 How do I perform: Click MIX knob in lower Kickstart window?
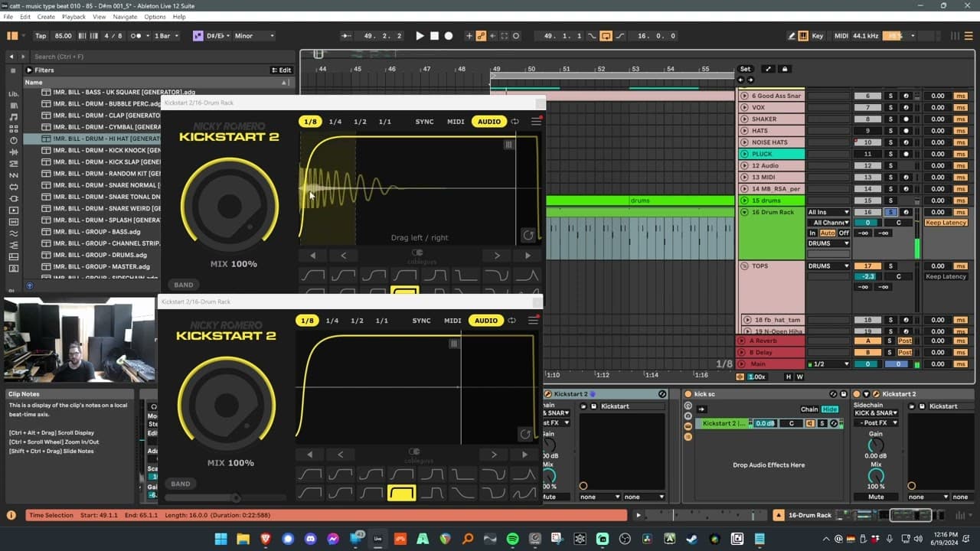point(227,404)
